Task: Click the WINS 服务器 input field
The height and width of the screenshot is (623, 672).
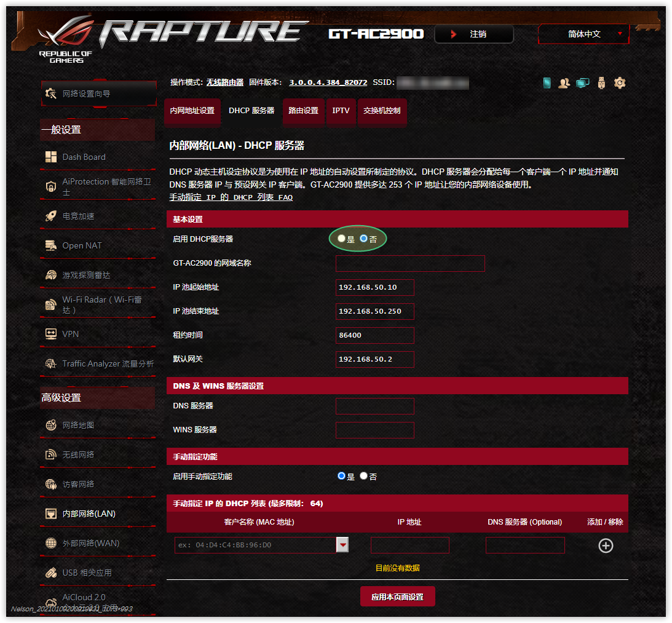Action: (375, 431)
